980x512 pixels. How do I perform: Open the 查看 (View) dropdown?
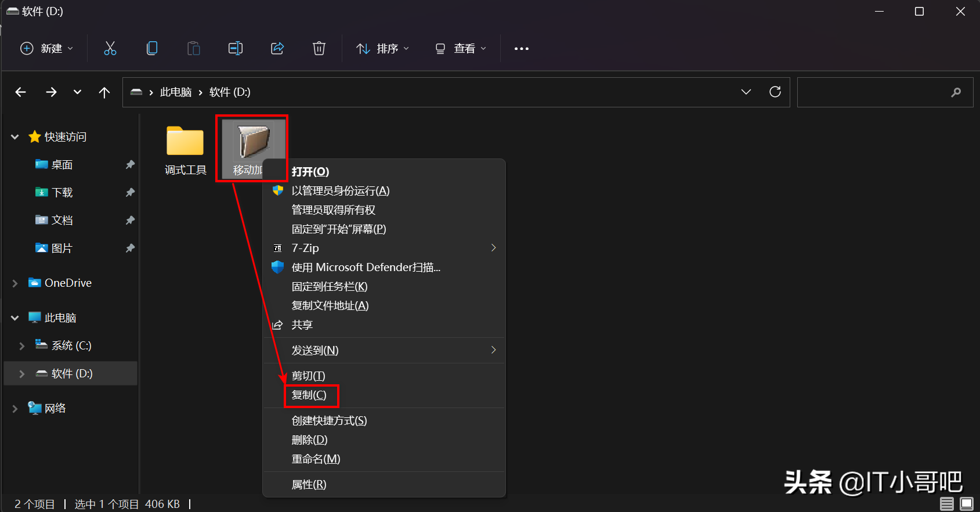pyautogui.click(x=461, y=48)
